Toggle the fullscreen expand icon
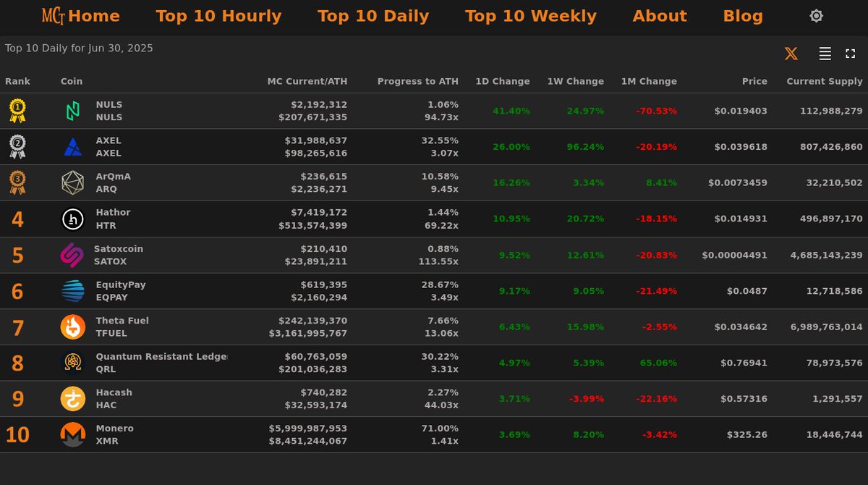The image size is (868, 485). [851, 54]
